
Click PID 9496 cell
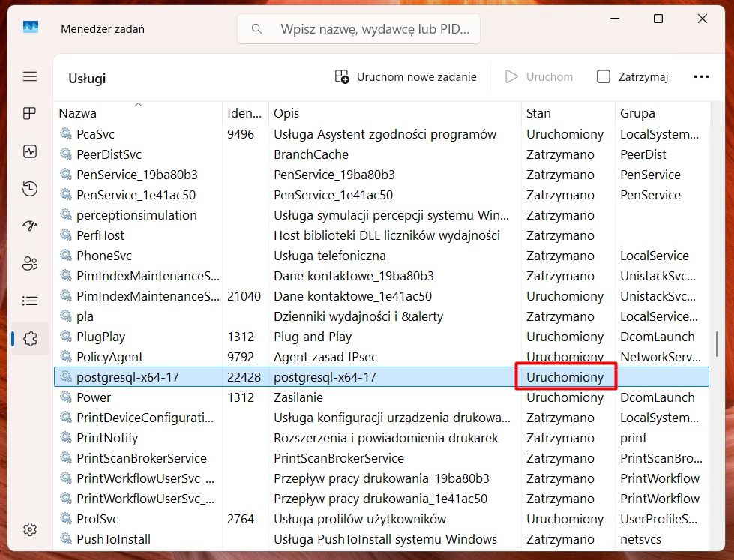(241, 134)
